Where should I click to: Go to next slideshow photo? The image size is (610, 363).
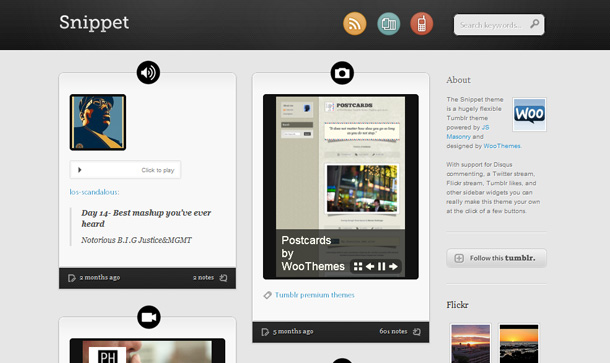click(393, 267)
